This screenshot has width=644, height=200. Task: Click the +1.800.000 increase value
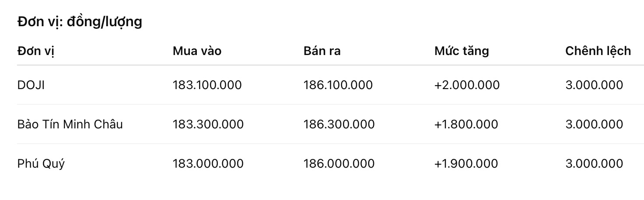point(466,124)
